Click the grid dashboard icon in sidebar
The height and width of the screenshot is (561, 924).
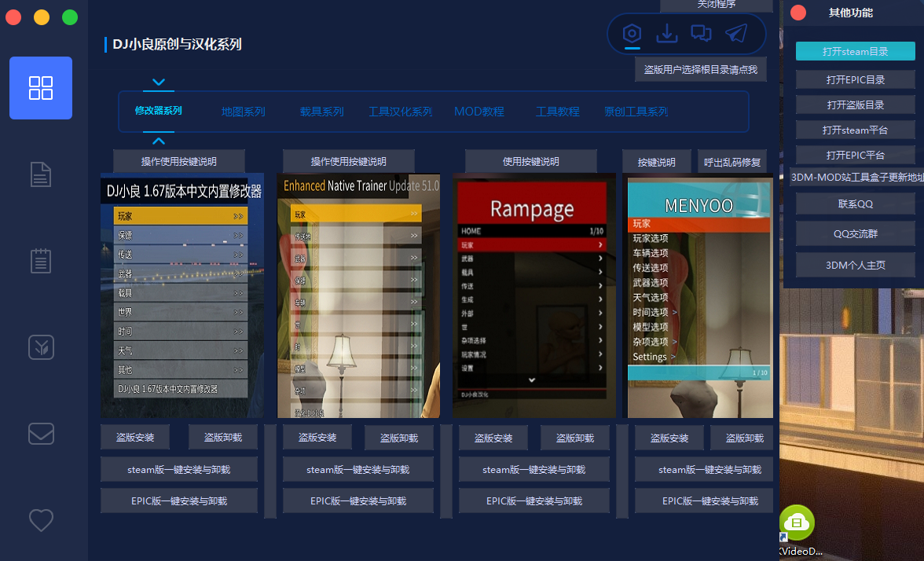pyautogui.click(x=41, y=88)
